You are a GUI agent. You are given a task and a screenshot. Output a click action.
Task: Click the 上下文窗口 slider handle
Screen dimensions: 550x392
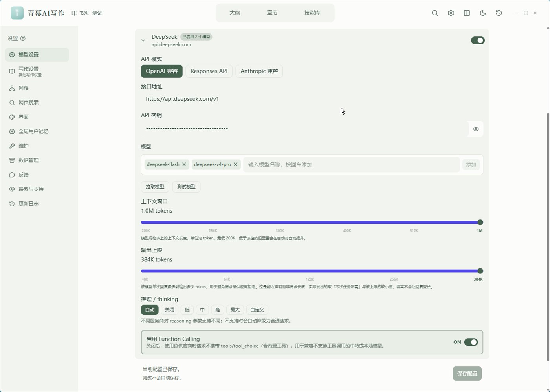coord(480,222)
